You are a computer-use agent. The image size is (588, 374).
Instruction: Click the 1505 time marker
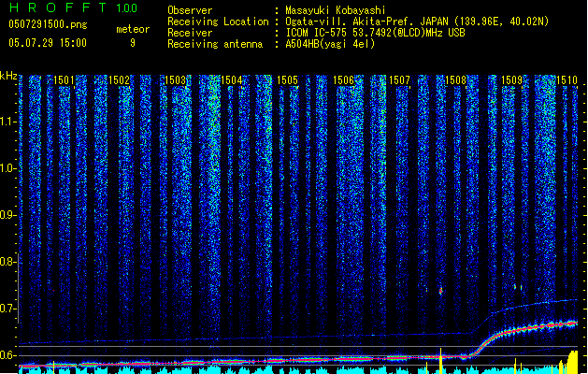[x=287, y=80]
